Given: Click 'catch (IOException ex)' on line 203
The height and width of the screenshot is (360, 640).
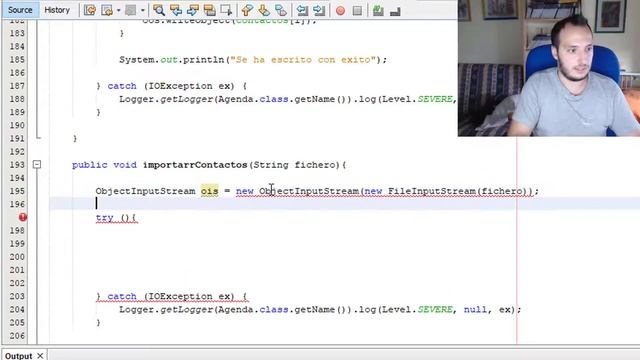Looking at the screenshot, I should (171, 296).
